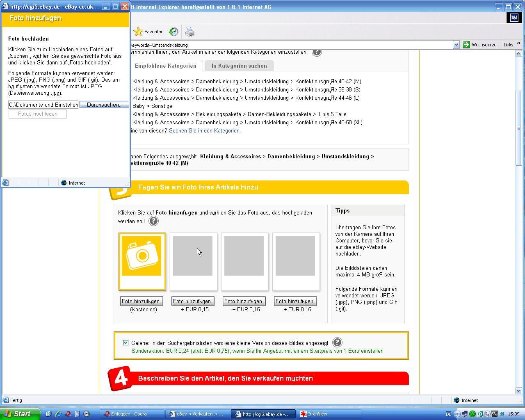The height and width of the screenshot is (420, 525).
Task: Select category Konfektionsgröße 44-46 (L)
Action: (x=246, y=98)
